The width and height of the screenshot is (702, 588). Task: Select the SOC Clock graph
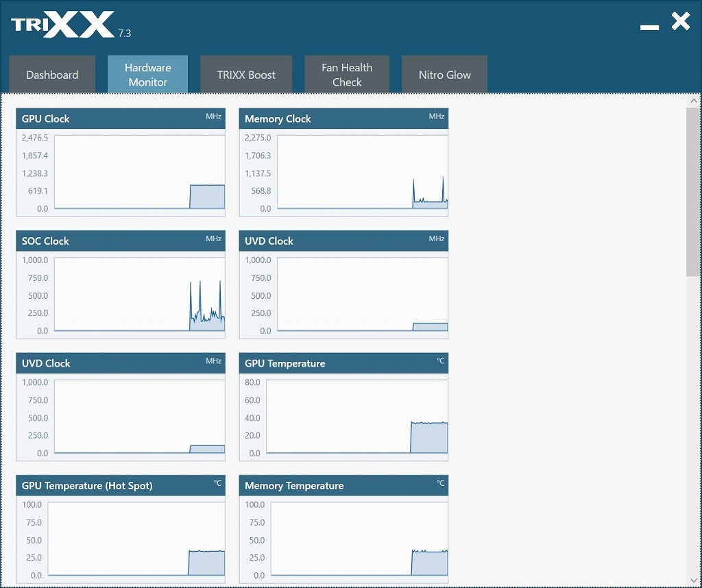point(139,294)
